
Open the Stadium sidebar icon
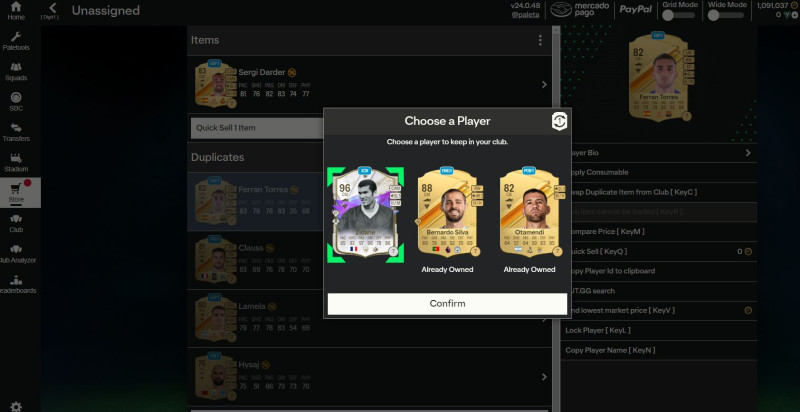click(x=16, y=158)
